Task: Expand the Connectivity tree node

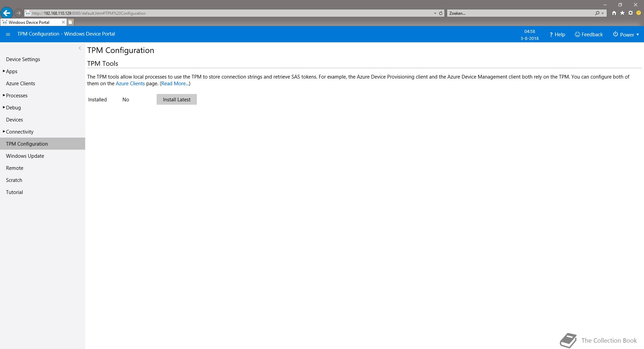Action: pos(4,132)
